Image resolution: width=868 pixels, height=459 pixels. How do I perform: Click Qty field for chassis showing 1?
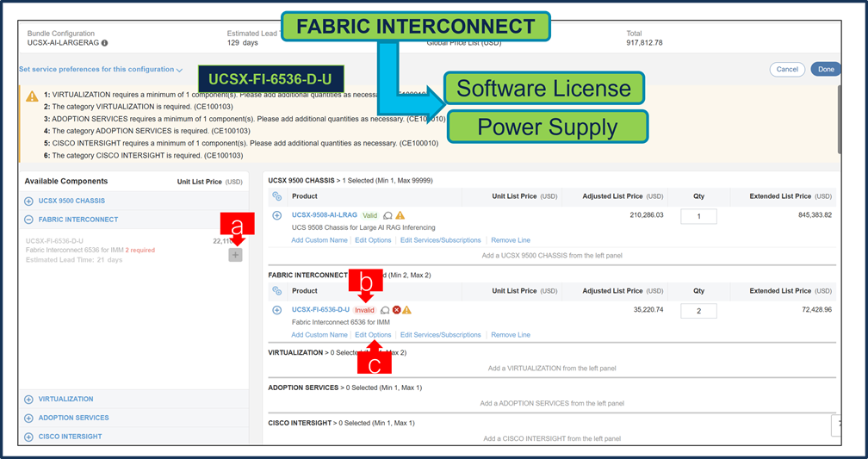(x=698, y=216)
